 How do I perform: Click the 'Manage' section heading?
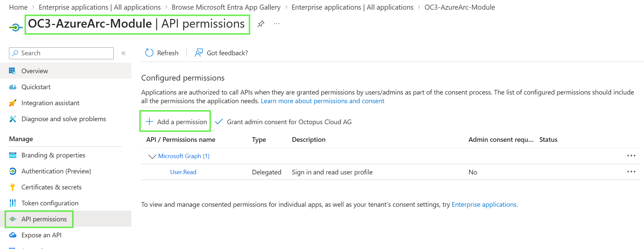pyautogui.click(x=21, y=139)
